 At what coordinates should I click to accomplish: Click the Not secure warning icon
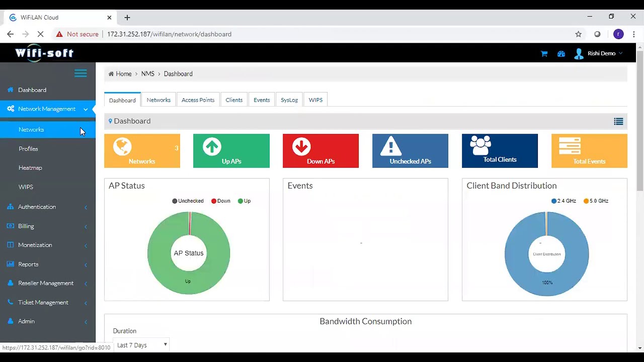pyautogui.click(x=59, y=34)
